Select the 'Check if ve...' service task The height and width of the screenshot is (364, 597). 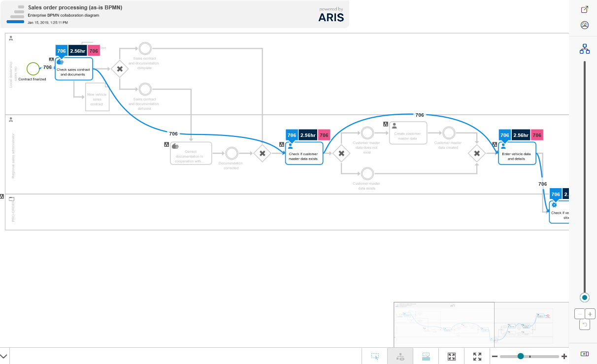[x=559, y=212]
